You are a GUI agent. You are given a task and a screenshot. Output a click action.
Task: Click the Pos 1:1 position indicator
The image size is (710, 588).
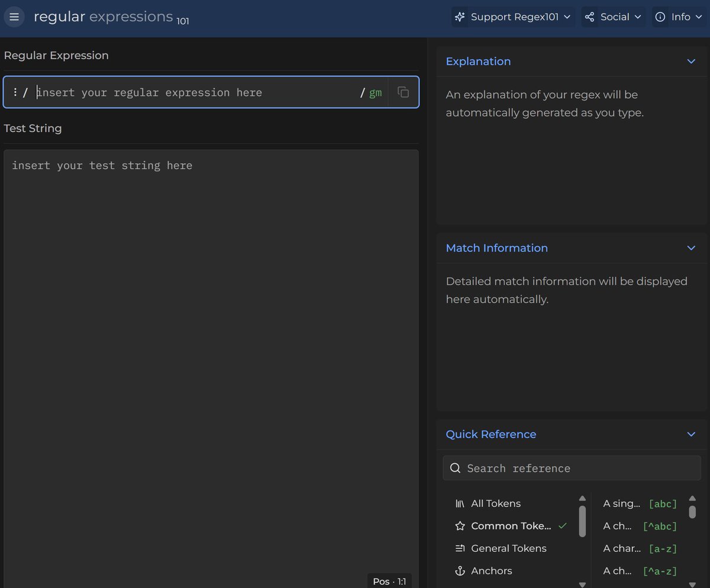pos(389,581)
